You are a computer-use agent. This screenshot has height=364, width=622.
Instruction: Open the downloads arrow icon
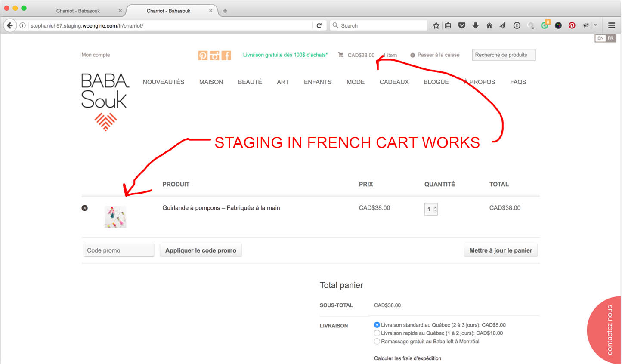(x=476, y=25)
